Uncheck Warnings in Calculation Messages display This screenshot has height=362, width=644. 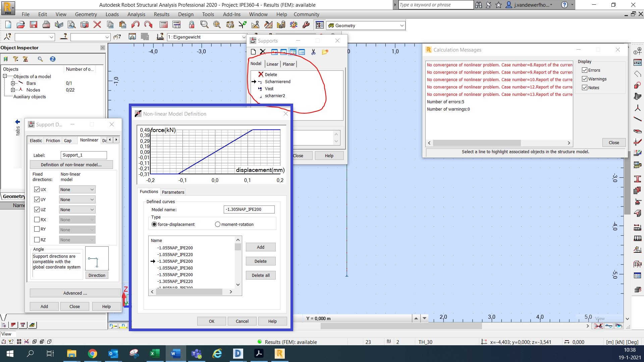click(x=585, y=79)
